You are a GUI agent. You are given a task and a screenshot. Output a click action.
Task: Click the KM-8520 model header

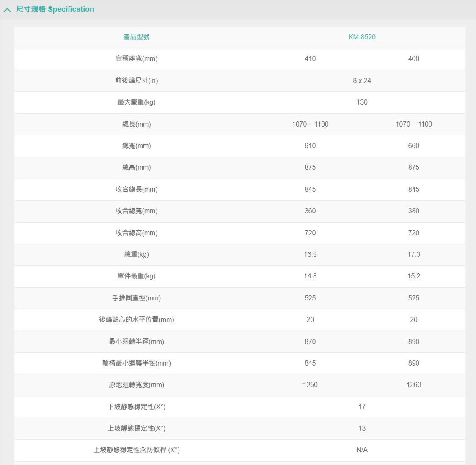[362, 37]
